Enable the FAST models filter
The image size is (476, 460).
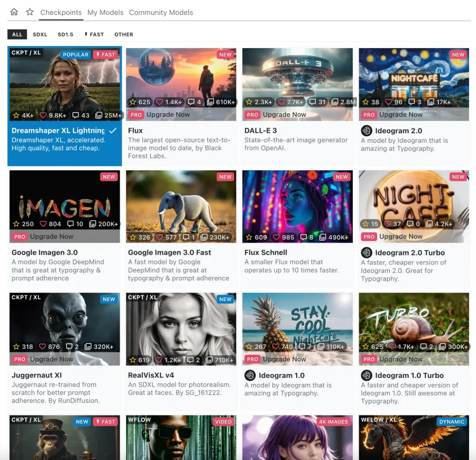pyautogui.click(x=94, y=34)
